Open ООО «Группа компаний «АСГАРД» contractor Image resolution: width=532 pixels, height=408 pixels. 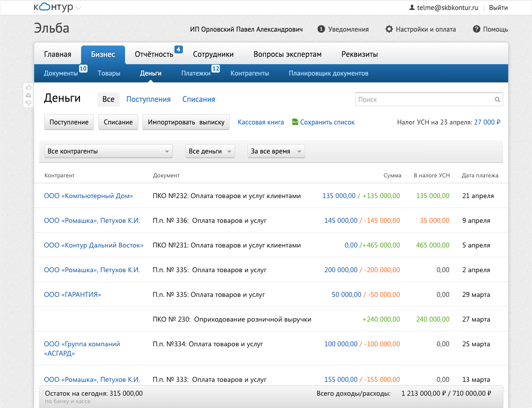tap(82, 348)
